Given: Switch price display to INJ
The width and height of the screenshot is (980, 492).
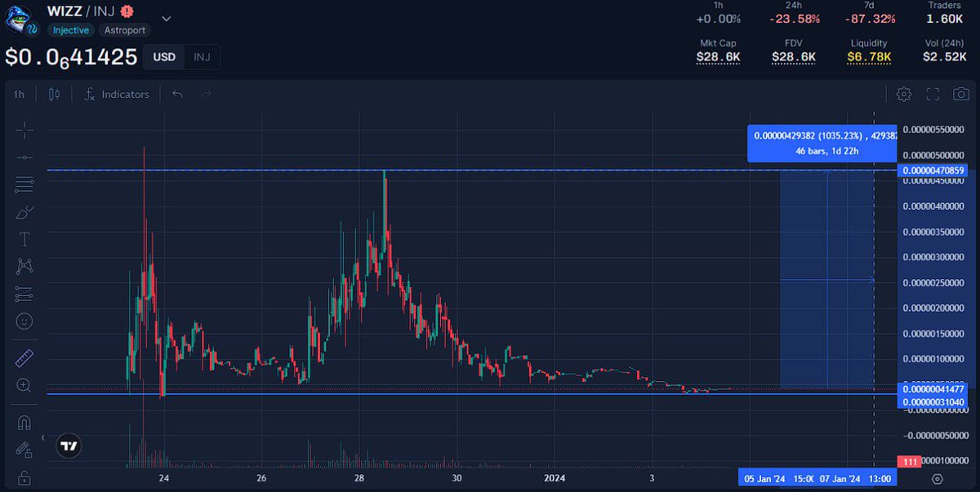Looking at the screenshot, I should click(x=201, y=57).
